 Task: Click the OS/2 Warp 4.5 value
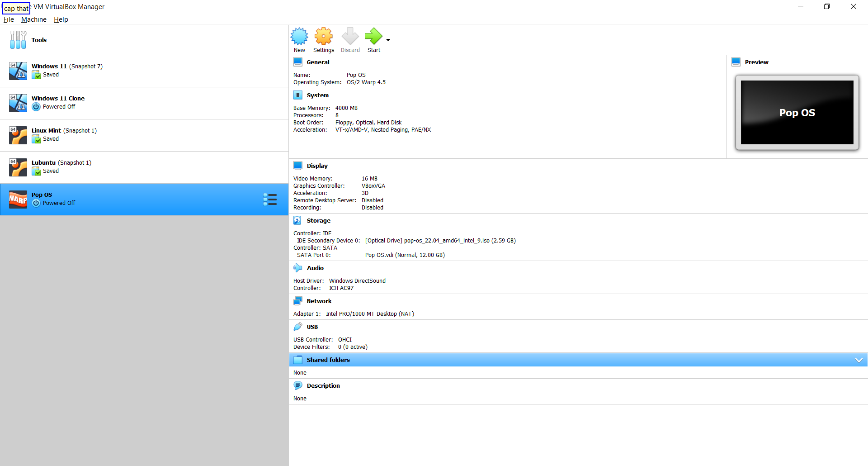tap(366, 82)
